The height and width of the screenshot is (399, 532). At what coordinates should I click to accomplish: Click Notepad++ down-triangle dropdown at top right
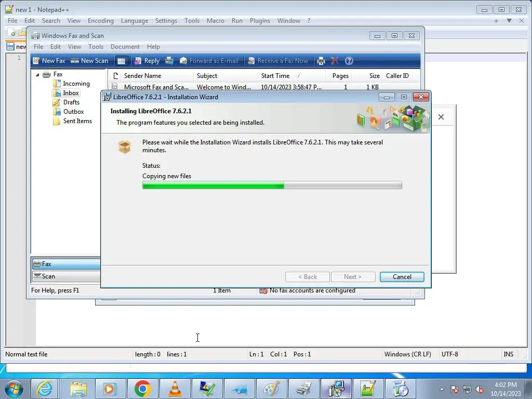[x=509, y=21]
